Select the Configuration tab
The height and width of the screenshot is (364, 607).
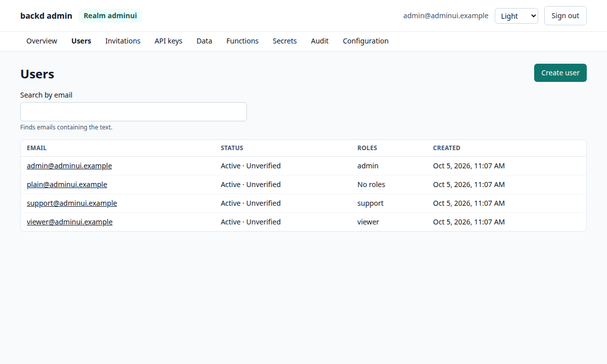[x=366, y=41]
